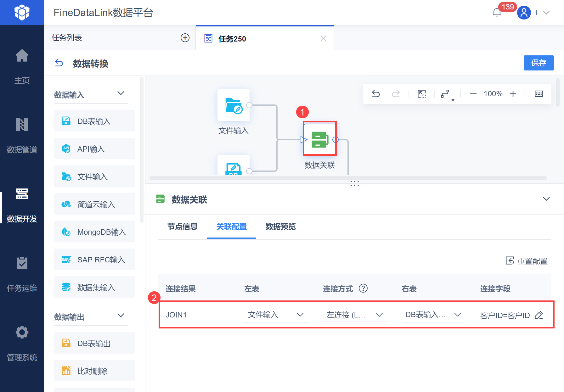This screenshot has width=564, height=392.
Task: Select the MongoDB输入 operator
Action: point(95,232)
